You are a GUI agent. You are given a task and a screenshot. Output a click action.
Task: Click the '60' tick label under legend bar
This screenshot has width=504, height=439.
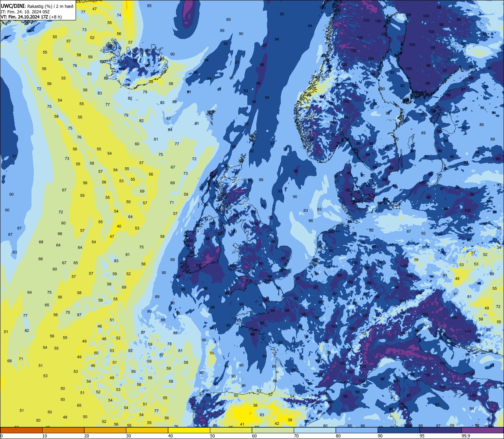[x=254, y=436]
